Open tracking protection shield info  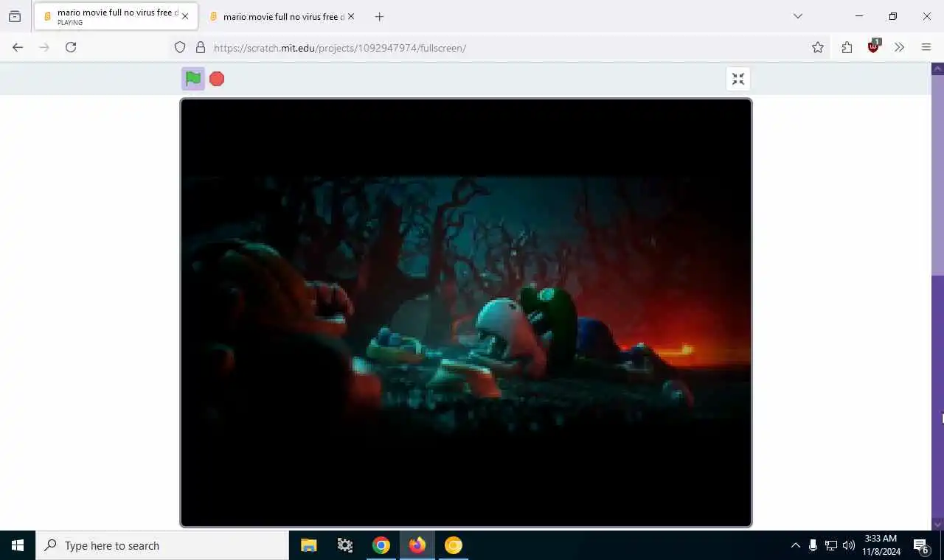point(180,47)
